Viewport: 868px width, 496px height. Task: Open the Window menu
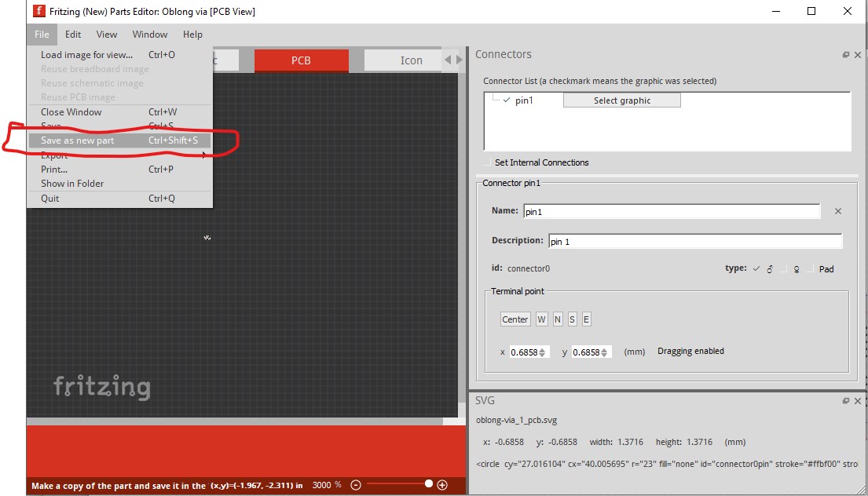[149, 35]
